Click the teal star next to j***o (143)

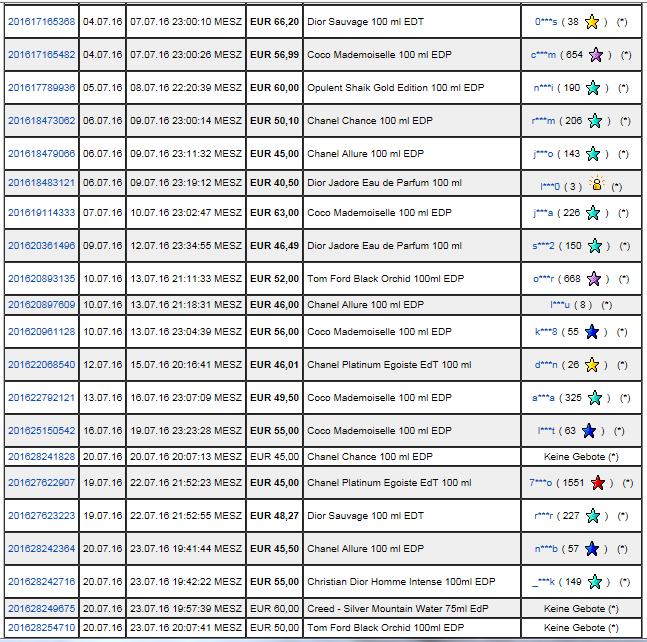tap(593, 153)
